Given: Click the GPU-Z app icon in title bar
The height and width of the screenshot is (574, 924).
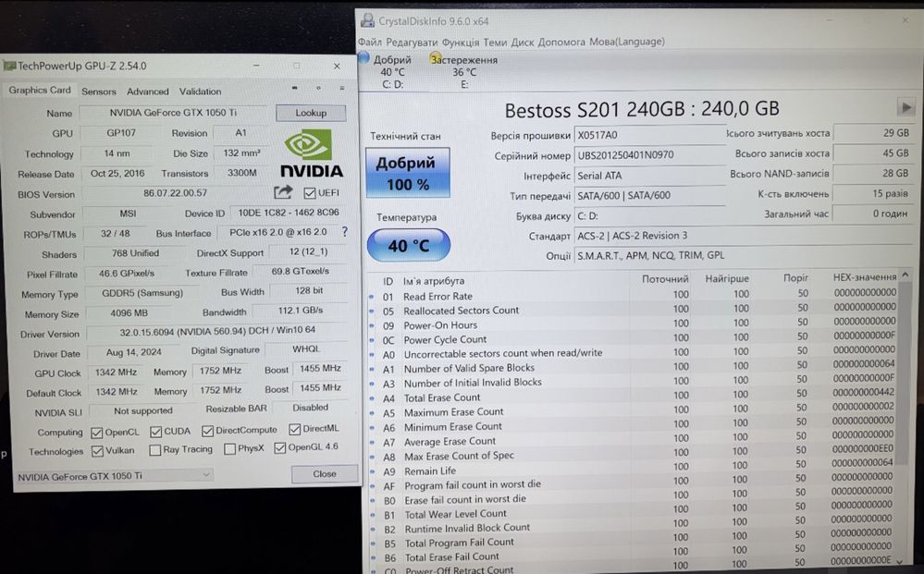Looking at the screenshot, I should click(x=9, y=66).
